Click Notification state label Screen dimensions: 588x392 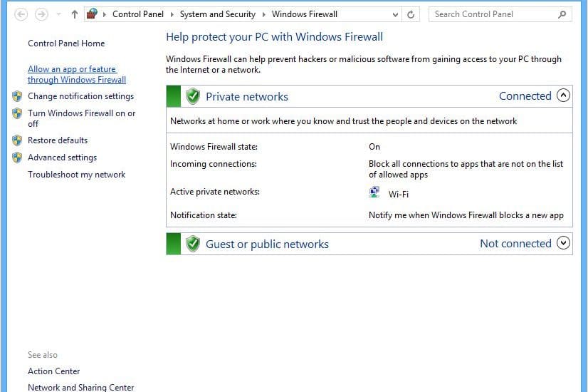(x=204, y=215)
